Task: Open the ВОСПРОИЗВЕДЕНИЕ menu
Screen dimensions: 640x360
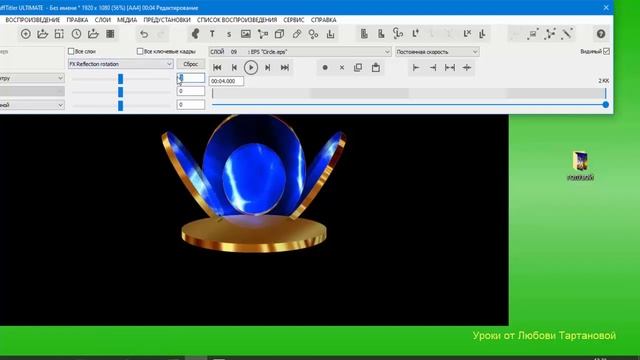Action: (33, 20)
